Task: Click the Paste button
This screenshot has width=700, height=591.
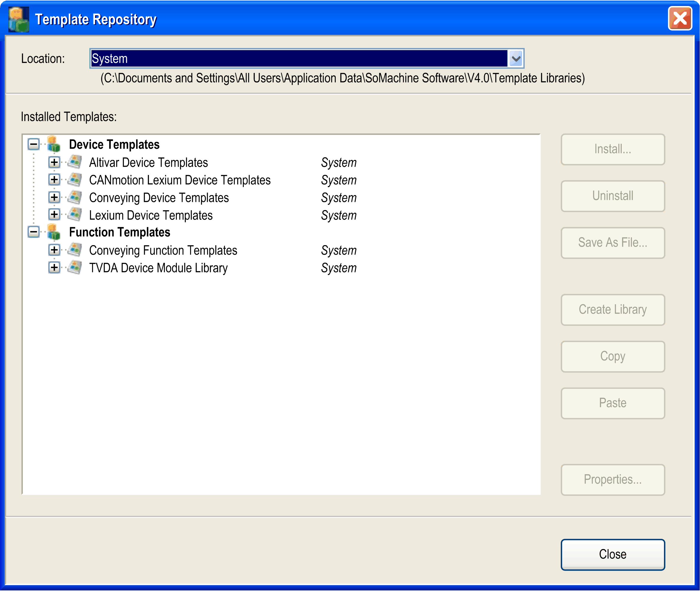Action: click(613, 403)
